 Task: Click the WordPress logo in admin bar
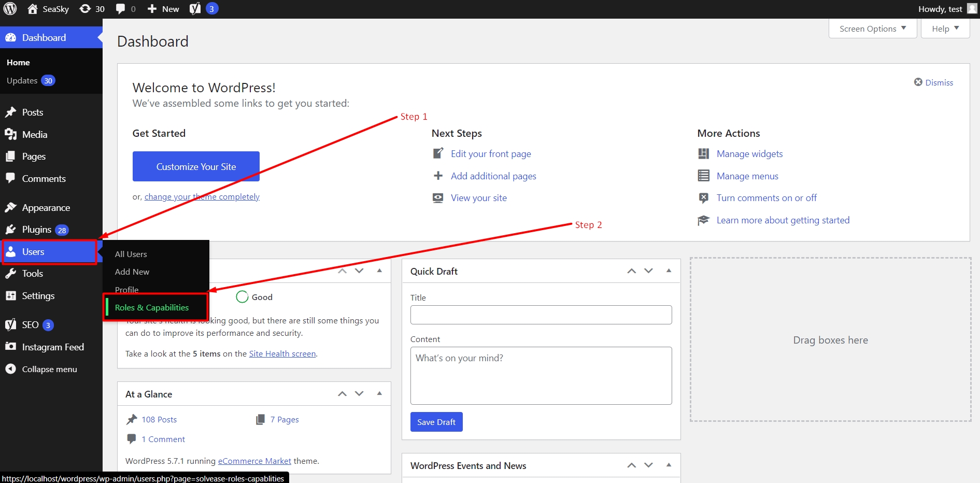point(10,9)
